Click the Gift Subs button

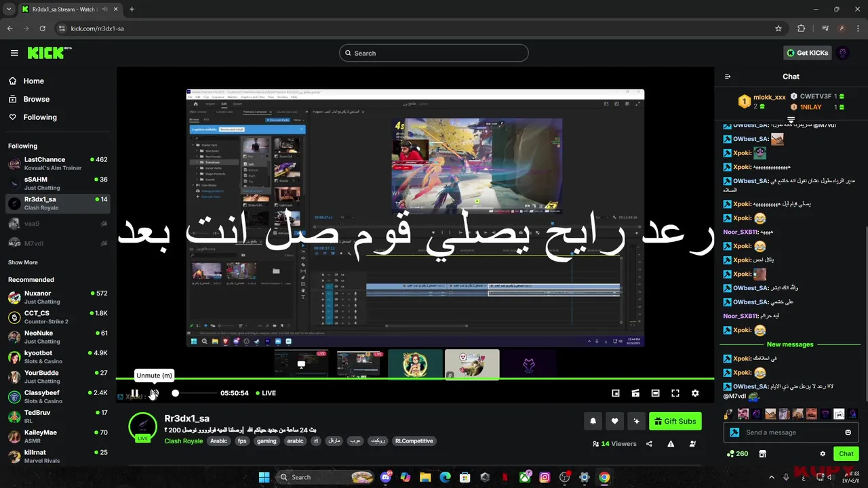pos(675,421)
